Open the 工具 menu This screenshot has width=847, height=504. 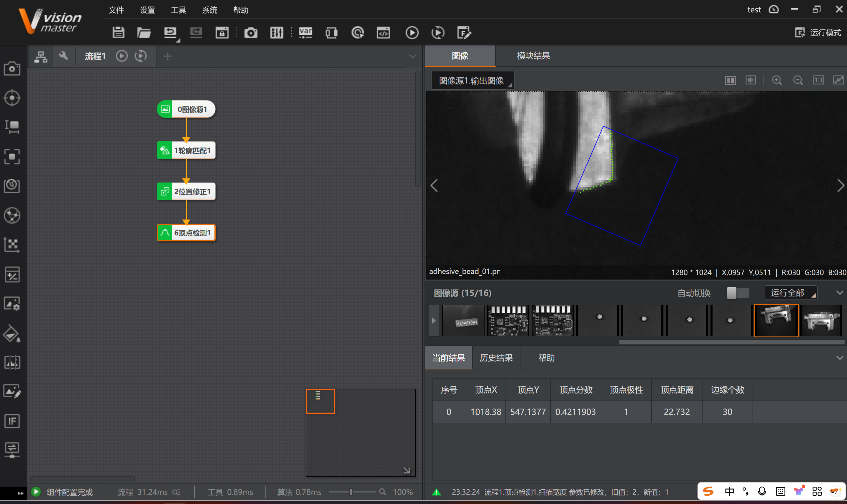pyautogui.click(x=178, y=10)
